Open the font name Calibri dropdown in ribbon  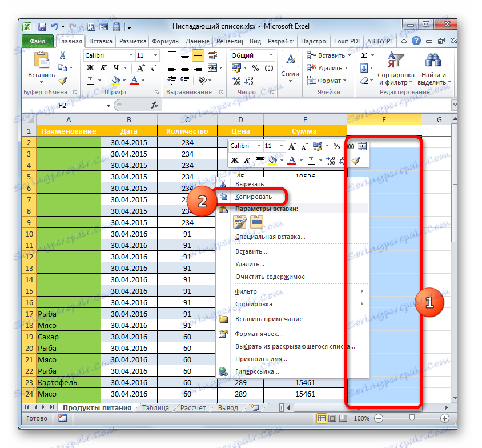point(131,55)
